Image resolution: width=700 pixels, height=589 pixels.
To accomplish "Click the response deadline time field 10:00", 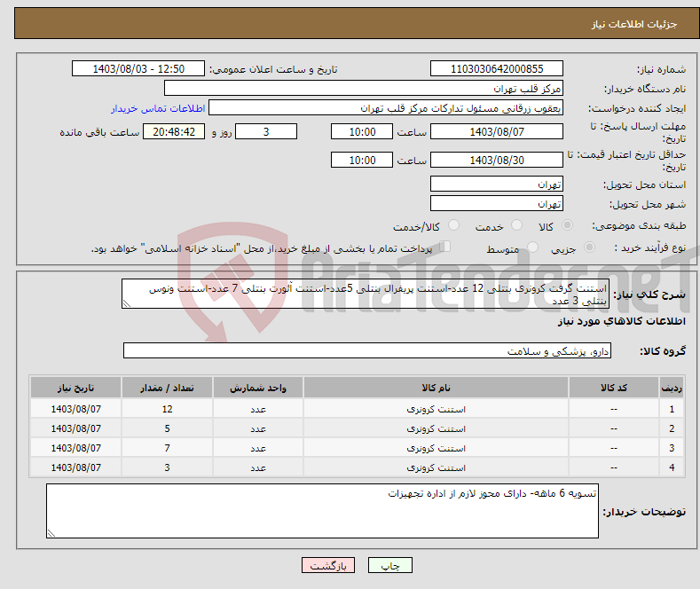I will (362, 131).
